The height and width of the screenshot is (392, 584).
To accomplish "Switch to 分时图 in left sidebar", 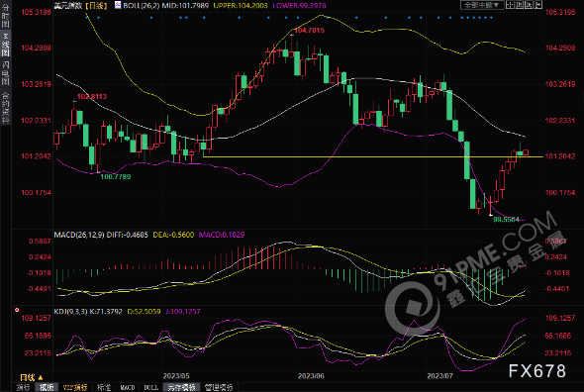I will coord(5,15).
